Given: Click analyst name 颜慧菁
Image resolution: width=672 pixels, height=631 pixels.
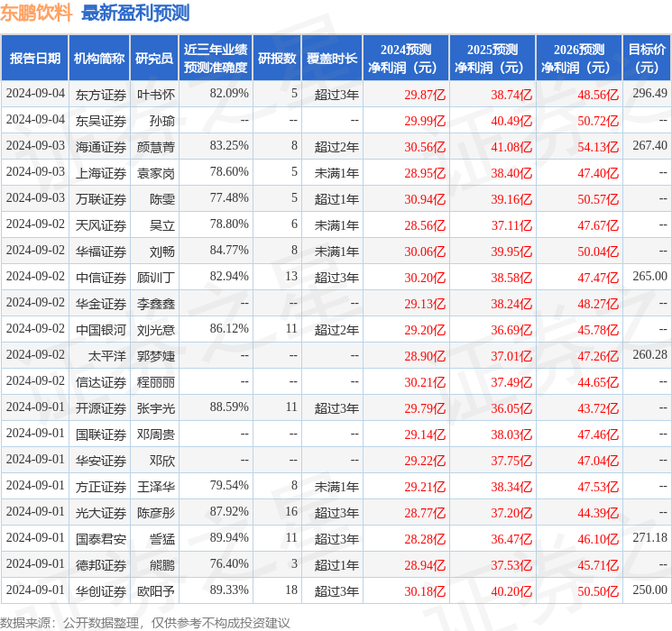Looking at the screenshot, I should (155, 147).
